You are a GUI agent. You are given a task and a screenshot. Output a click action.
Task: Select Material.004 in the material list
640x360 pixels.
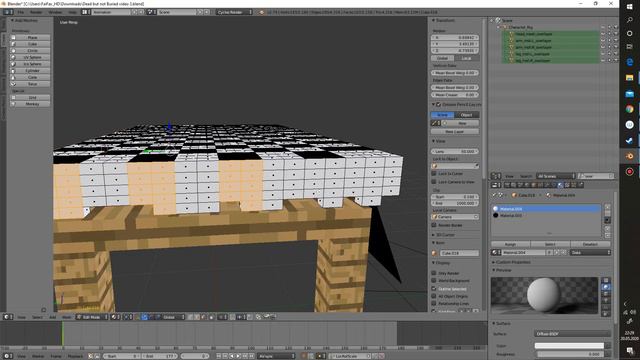click(546, 209)
